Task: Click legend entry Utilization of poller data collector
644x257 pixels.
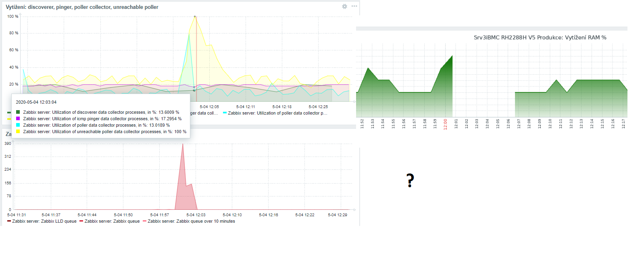Action: click(x=275, y=113)
